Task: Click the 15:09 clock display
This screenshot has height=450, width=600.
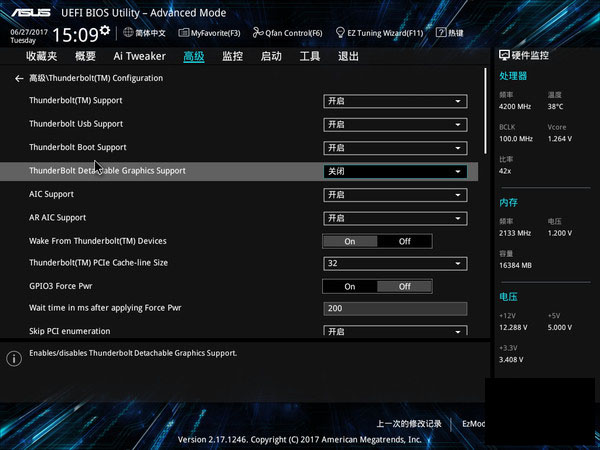Action: click(75, 35)
